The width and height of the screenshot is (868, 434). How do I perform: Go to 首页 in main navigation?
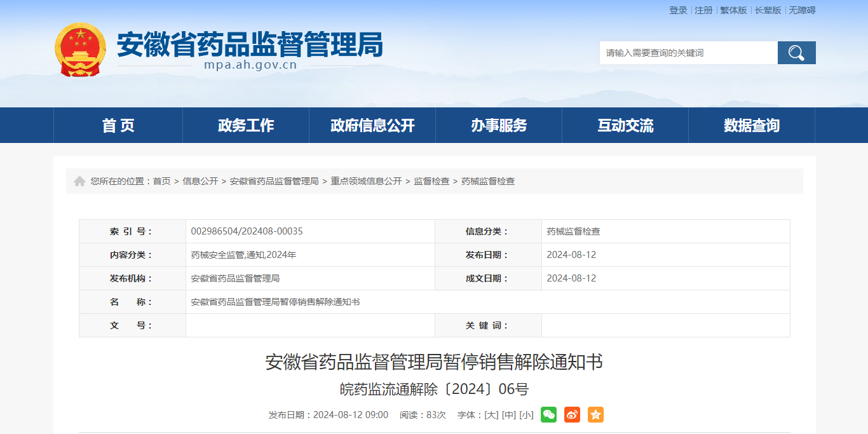point(118,125)
